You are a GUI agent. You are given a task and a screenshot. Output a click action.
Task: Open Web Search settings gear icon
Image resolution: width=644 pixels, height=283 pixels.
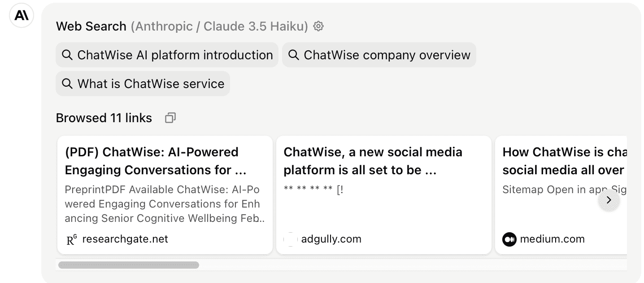(x=318, y=27)
